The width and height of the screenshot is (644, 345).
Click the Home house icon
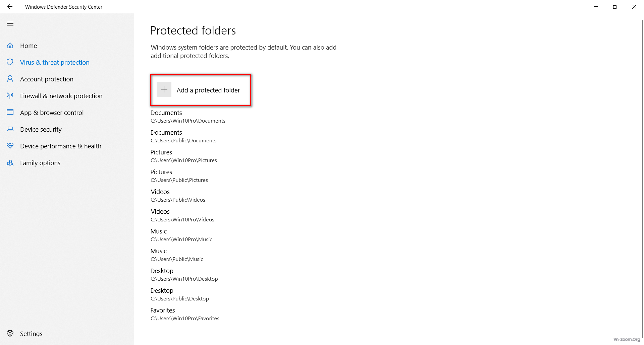10,46
